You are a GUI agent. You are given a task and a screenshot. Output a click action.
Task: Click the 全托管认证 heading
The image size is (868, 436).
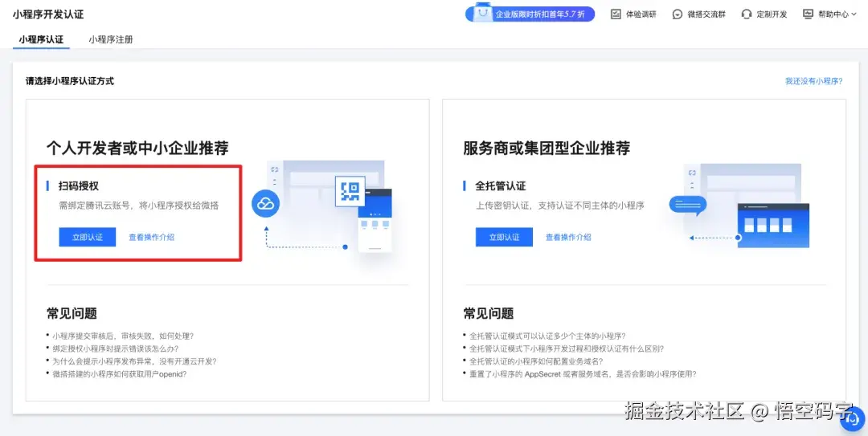click(501, 186)
